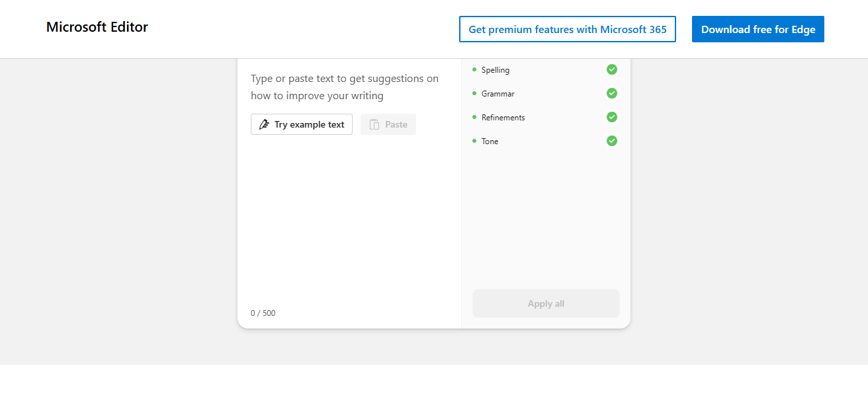Click the pen icon on Try example text
Image resolution: width=868 pixels, height=396 pixels.
tap(264, 124)
